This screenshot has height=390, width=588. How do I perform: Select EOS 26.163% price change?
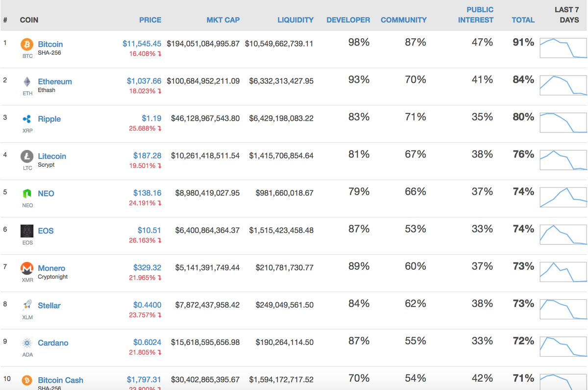[145, 240]
